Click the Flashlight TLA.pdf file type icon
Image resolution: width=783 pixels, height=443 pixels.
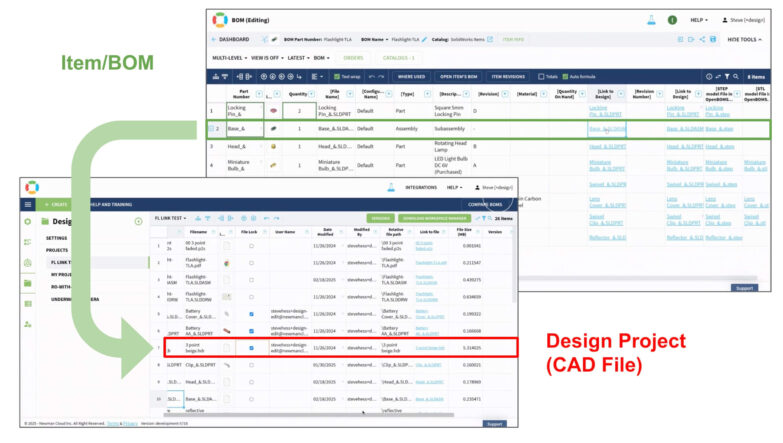click(227, 263)
